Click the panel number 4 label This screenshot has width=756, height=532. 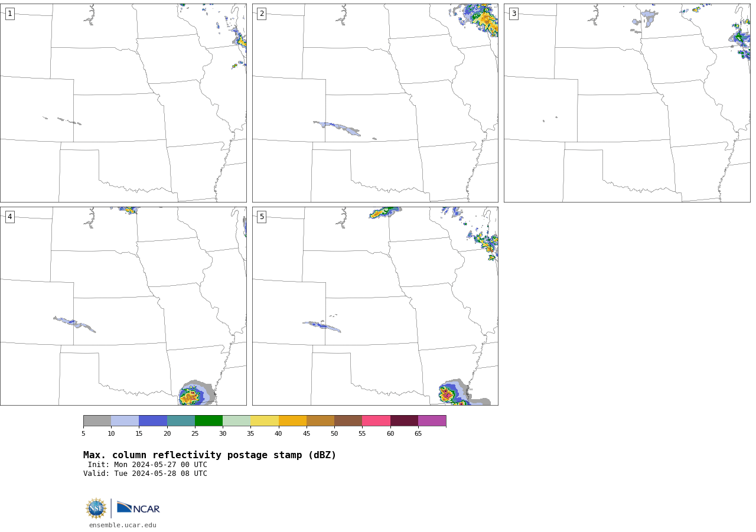pyautogui.click(x=9, y=217)
